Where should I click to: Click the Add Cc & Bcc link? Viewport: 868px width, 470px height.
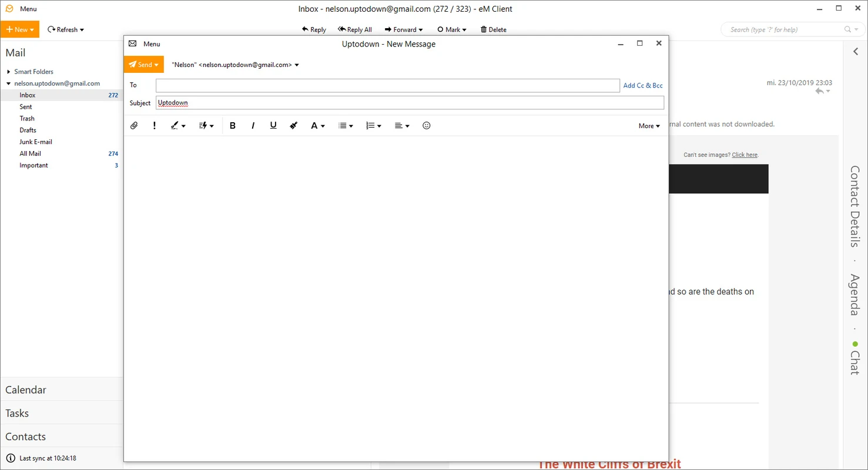point(642,86)
